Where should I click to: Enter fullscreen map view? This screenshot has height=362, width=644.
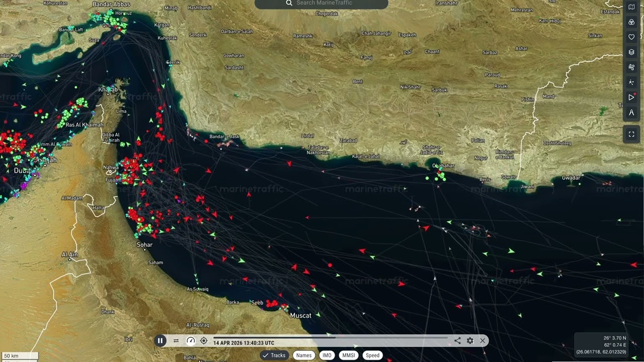pyautogui.click(x=631, y=134)
